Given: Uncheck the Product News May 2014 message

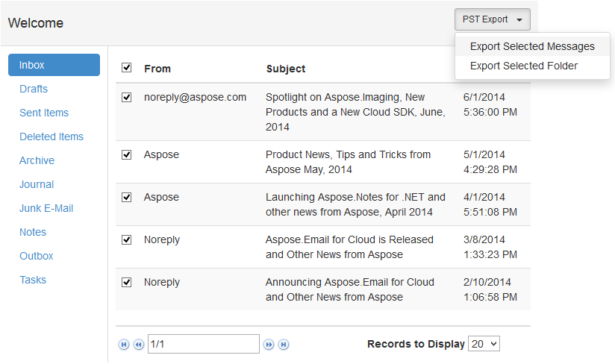Looking at the screenshot, I should point(126,154).
